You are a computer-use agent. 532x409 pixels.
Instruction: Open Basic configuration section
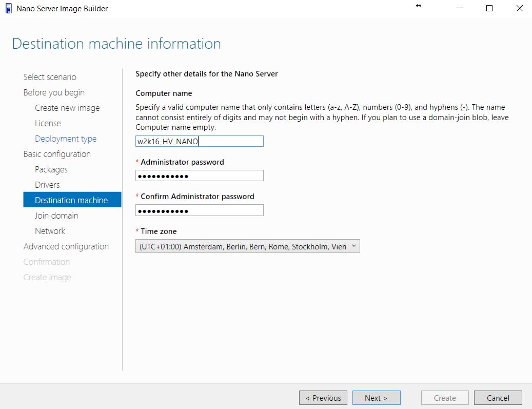(x=57, y=154)
